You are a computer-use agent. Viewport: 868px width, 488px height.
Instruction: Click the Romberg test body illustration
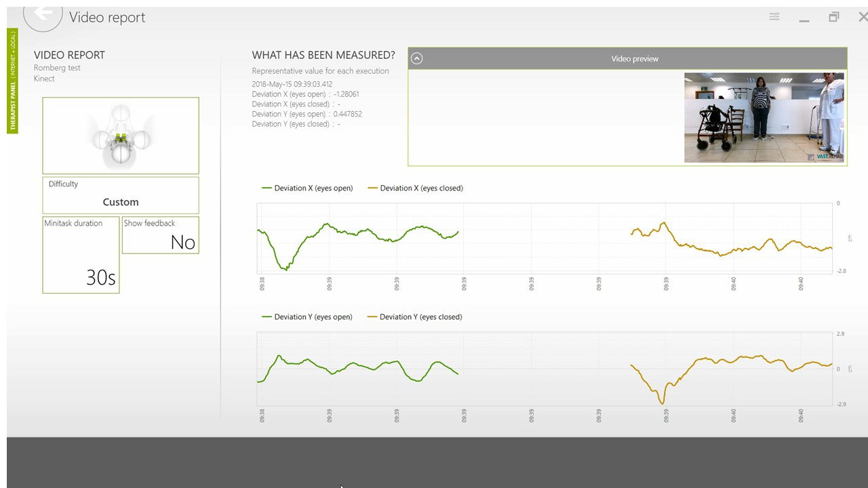121,136
